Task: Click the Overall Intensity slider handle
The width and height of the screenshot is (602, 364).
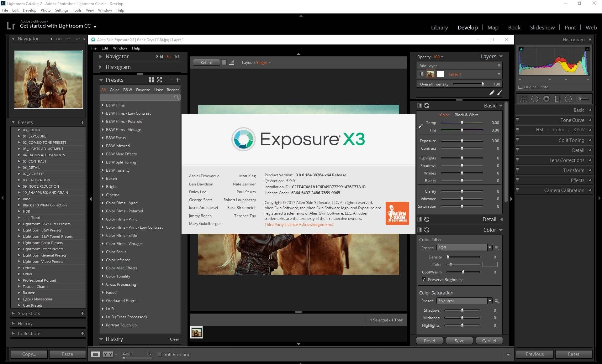Action: (x=483, y=84)
